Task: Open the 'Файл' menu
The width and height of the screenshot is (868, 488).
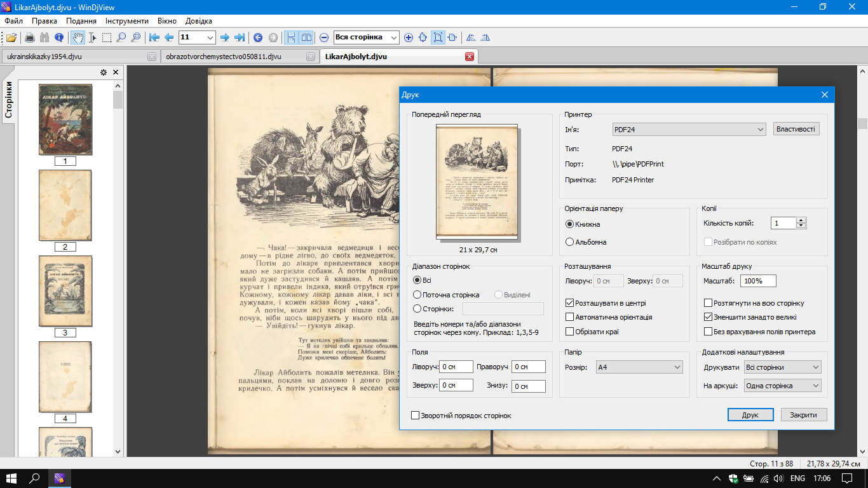Action: coord(13,21)
